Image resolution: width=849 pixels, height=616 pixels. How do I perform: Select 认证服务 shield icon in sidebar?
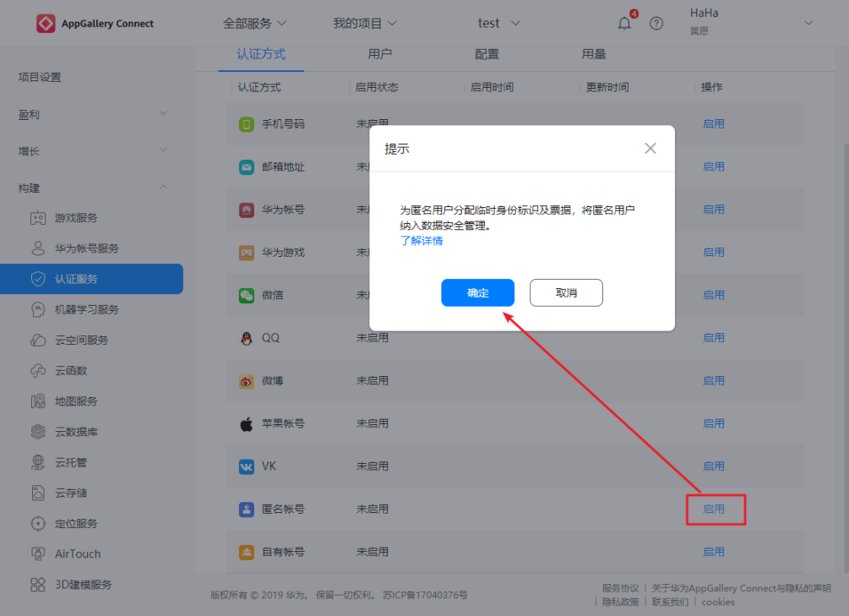[38, 279]
